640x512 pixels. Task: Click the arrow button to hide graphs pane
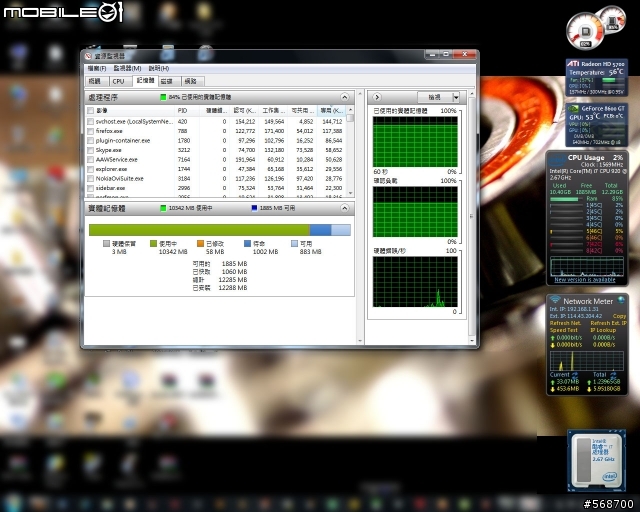(x=377, y=97)
